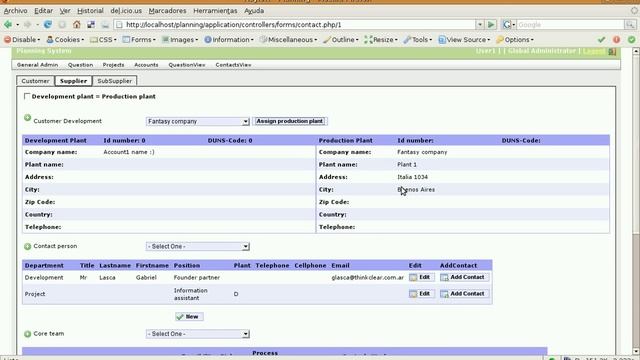Open the Contact person Select One dropdown
640x360 pixels.
click(x=198, y=247)
